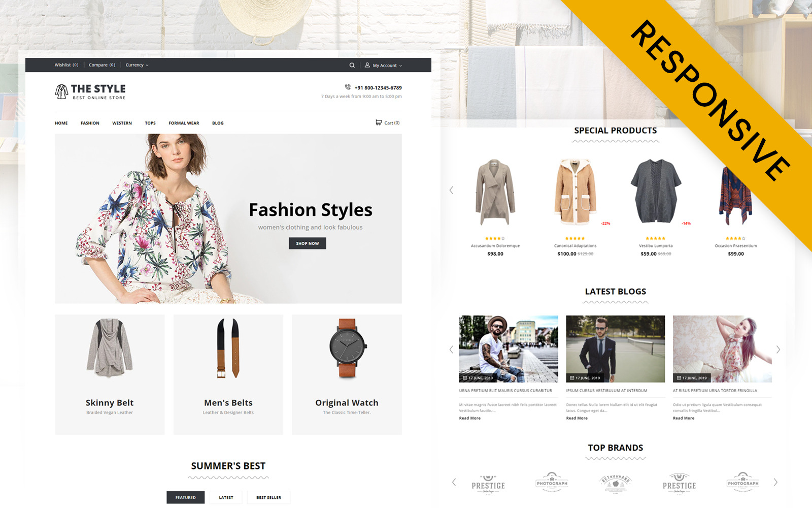Open the Currency dropdown
The width and height of the screenshot is (812, 508).
(137, 65)
